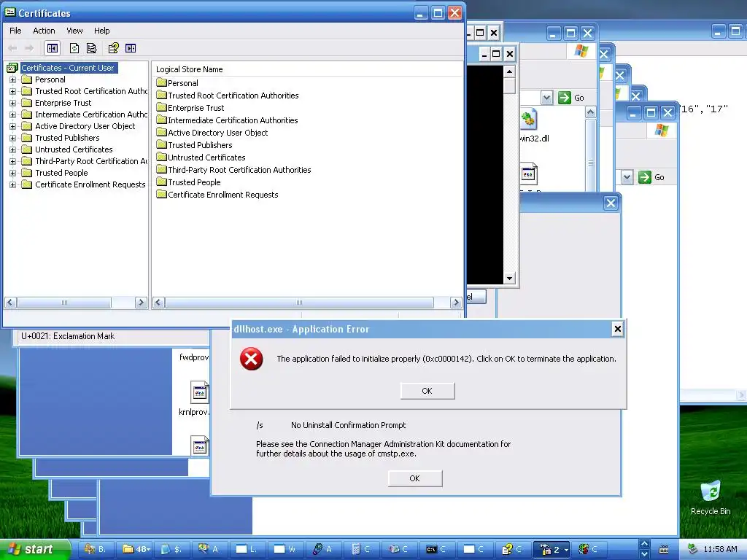Switch to the calculator taskbar button

[x=362, y=549]
